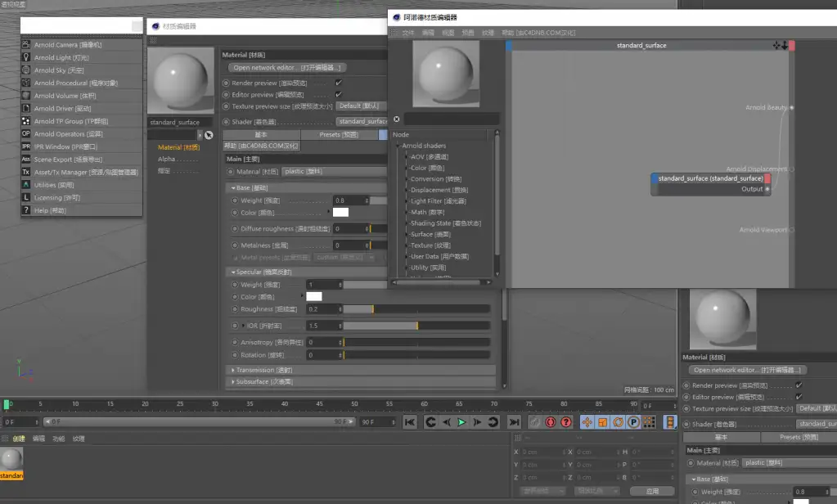Open the Create menu in material manager

click(19, 439)
